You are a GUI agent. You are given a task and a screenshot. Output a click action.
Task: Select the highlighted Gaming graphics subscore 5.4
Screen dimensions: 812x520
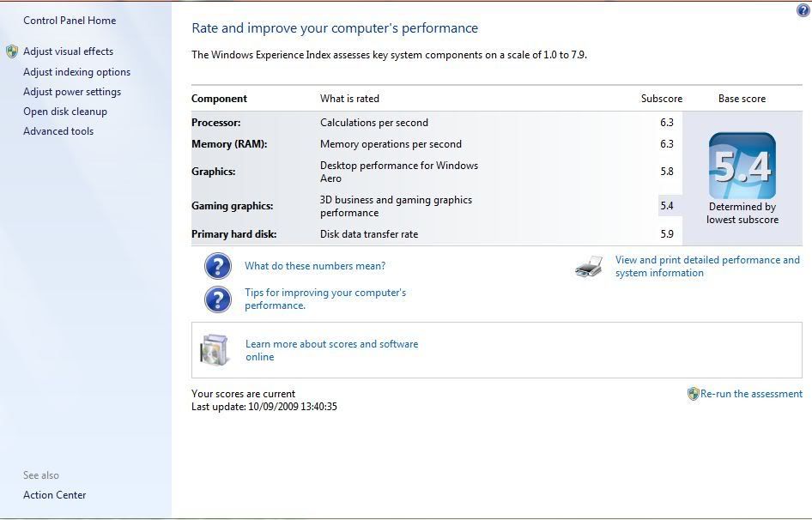(x=667, y=206)
